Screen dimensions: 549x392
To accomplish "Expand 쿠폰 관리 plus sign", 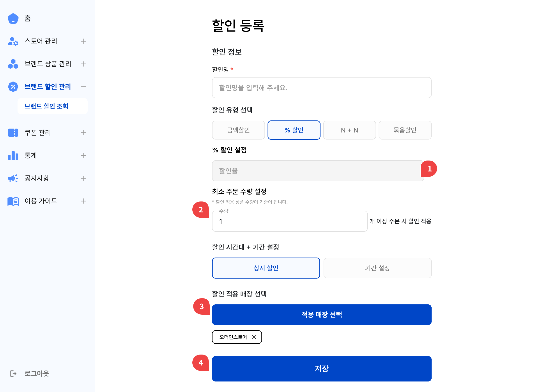I will (83, 133).
